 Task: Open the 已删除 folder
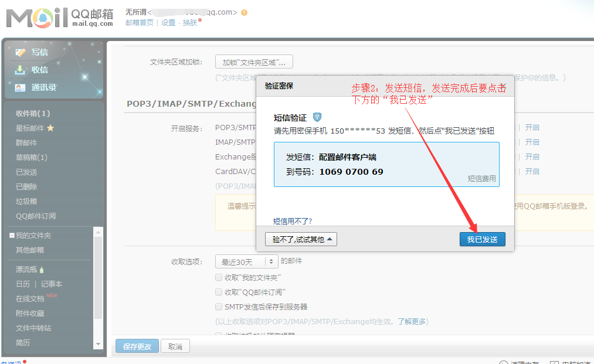click(x=26, y=187)
